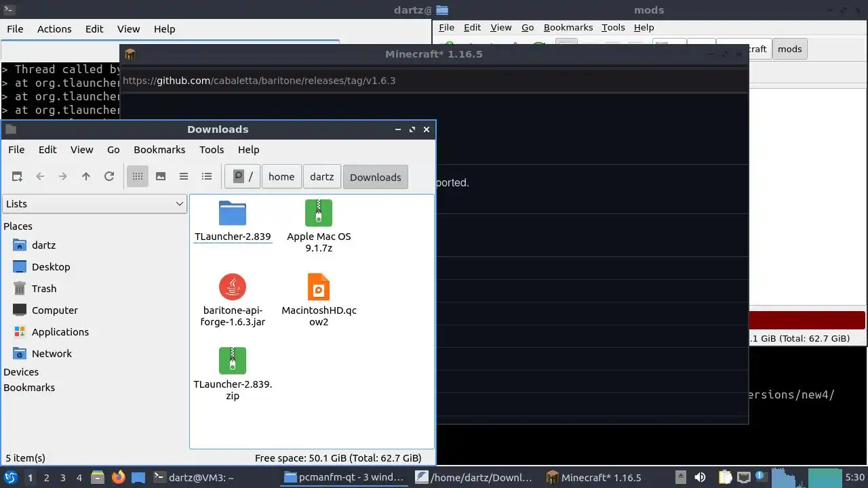Image resolution: width=868 pixels, height=488 pixels.
Task: Launch Firefox from the taskbar
Action: pos(119,477)
